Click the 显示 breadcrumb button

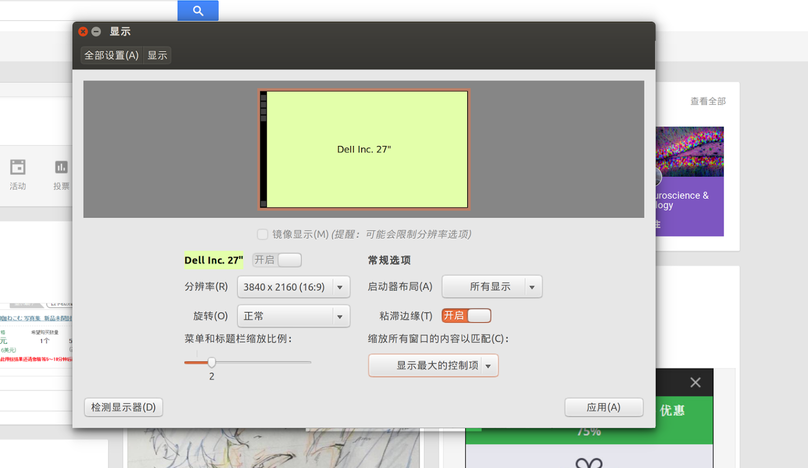(157, 55)
